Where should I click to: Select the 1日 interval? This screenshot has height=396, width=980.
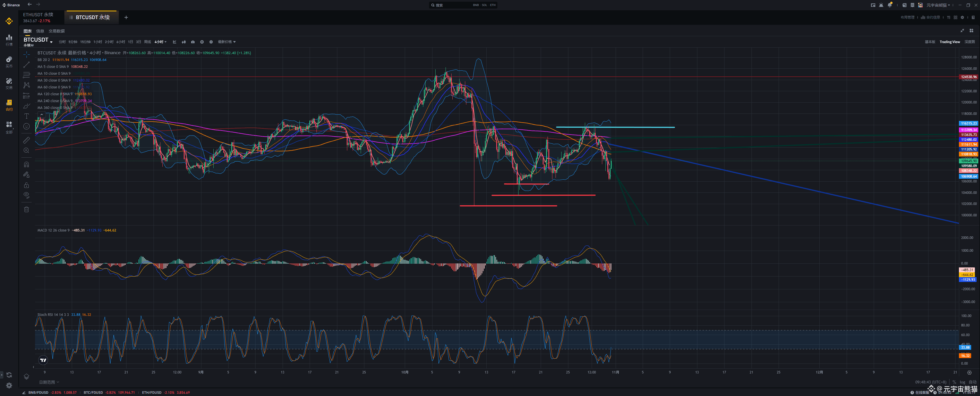[130, 42]
